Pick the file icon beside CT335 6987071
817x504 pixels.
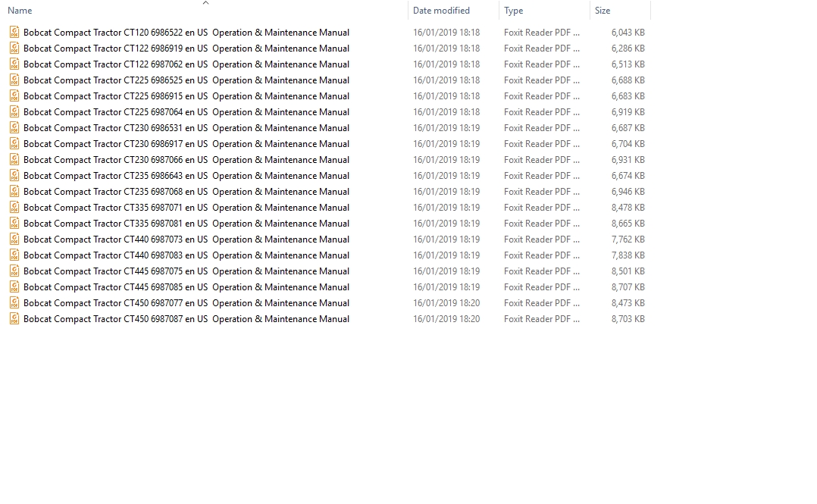pos(14,208)
